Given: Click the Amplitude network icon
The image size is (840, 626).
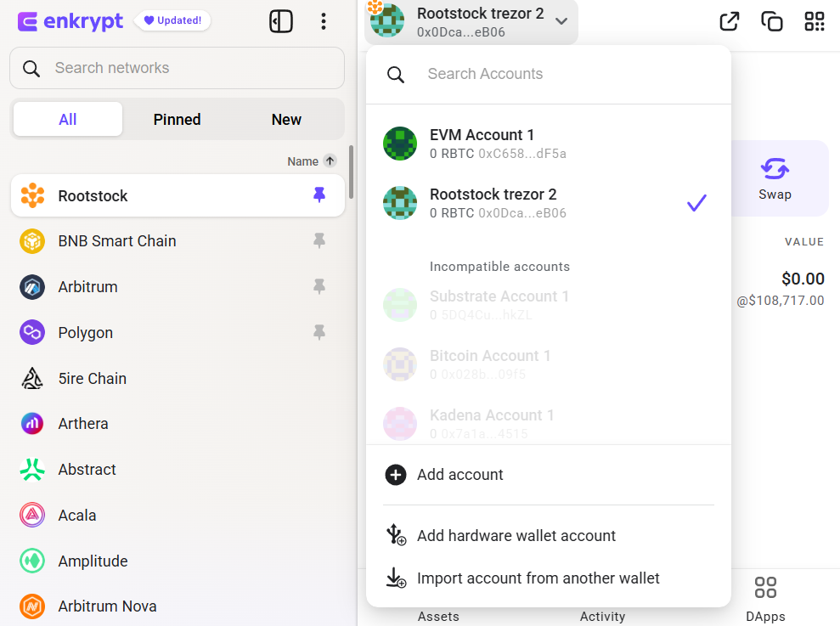Looking at the screenshot, I should (32, 561).
